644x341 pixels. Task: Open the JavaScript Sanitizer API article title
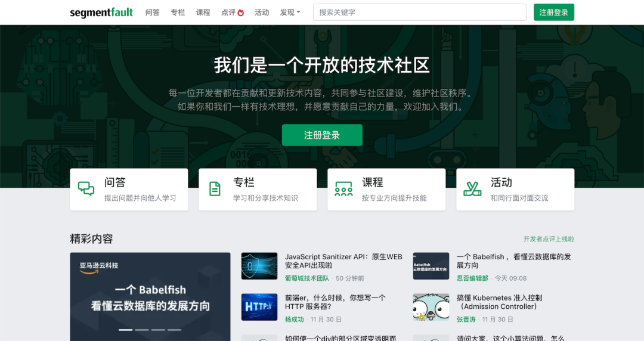[344, 261]
